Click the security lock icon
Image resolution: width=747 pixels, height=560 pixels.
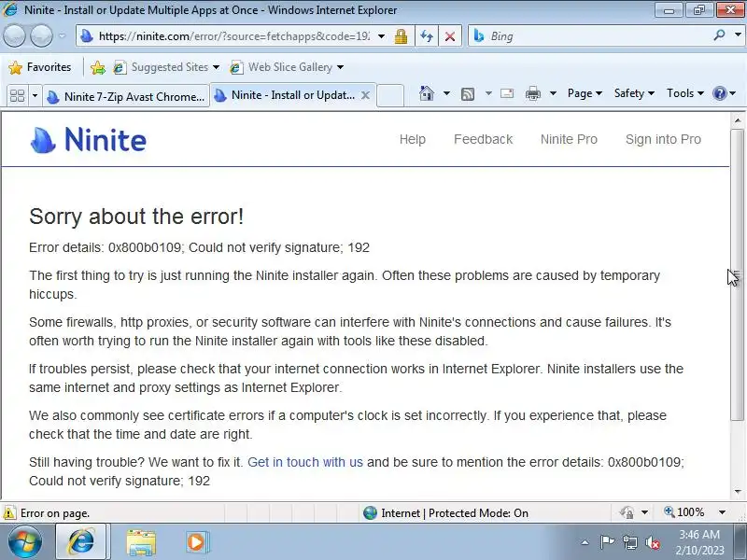[401, 36]
